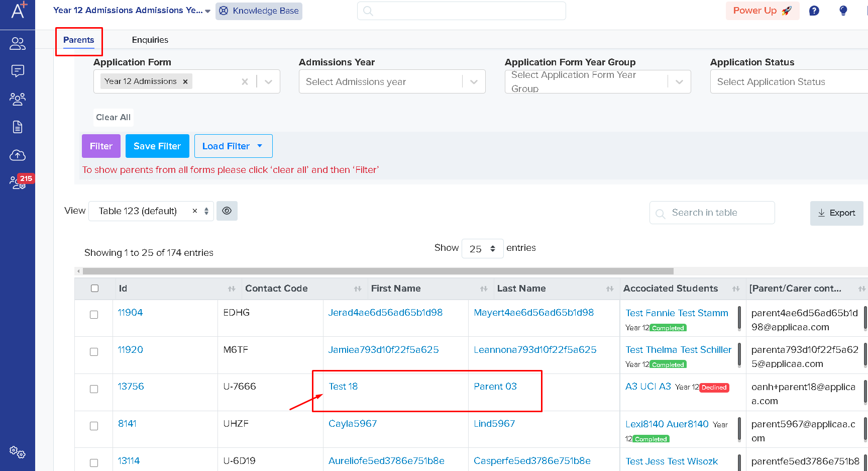The width and height of the screenshot is (868, 471).
Task: Check the row for Id 13756
Action: (x=94, y=389)
